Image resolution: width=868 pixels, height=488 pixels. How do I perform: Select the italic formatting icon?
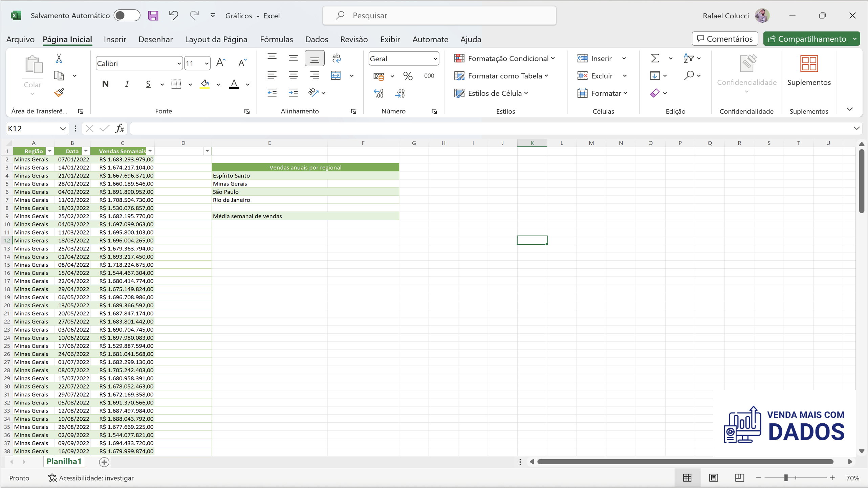[x=127, y=84]
